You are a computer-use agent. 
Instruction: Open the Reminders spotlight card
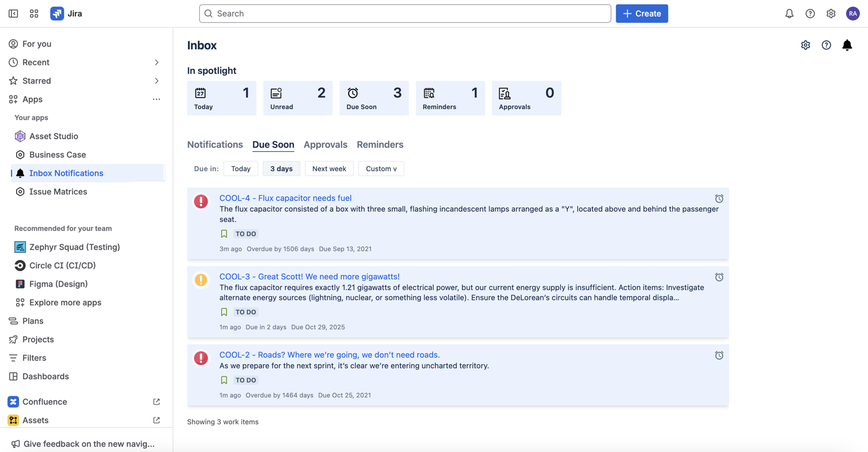pos(450,98)
